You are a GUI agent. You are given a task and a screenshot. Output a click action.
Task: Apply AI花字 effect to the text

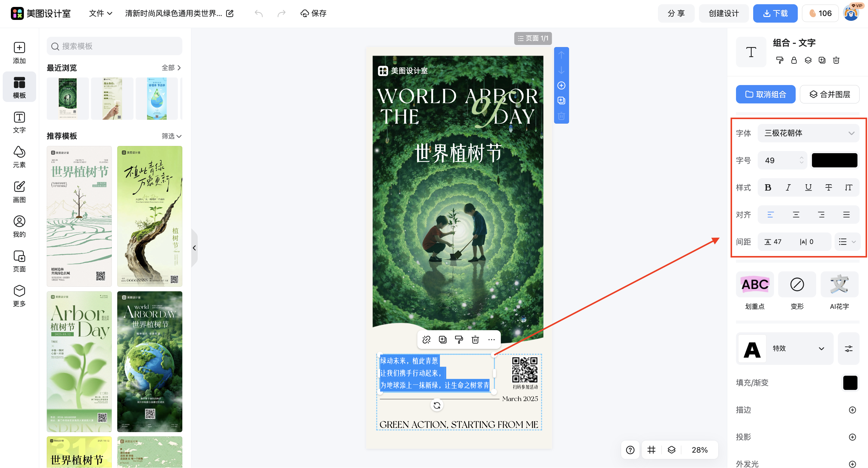(x=839, y=292)
